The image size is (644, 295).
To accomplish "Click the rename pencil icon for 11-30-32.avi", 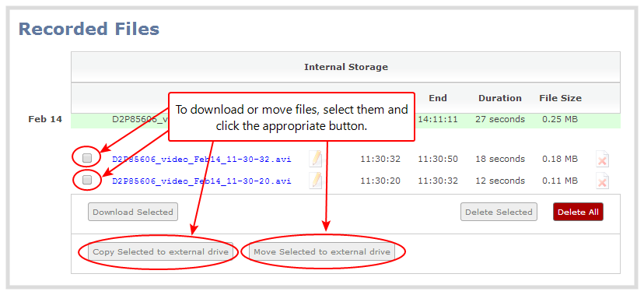I will tap(316, 159).
